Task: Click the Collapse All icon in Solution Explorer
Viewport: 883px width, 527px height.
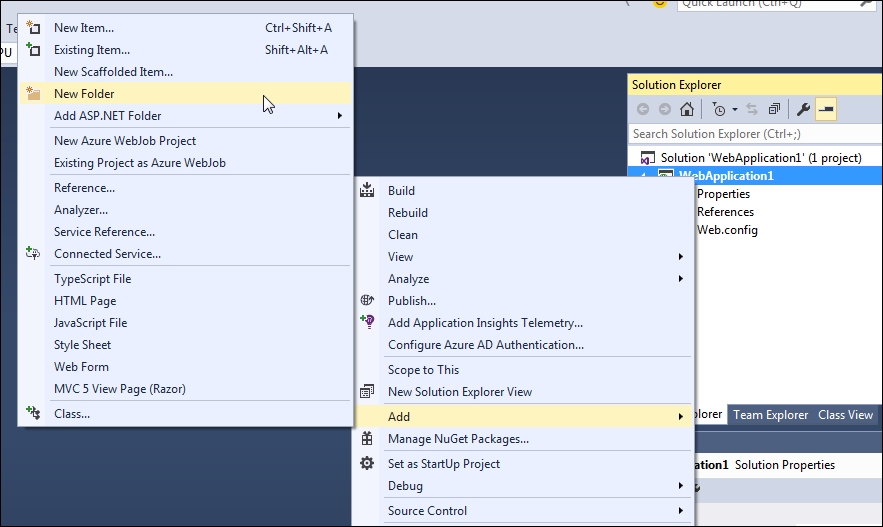Action: (x=775, y=109)
